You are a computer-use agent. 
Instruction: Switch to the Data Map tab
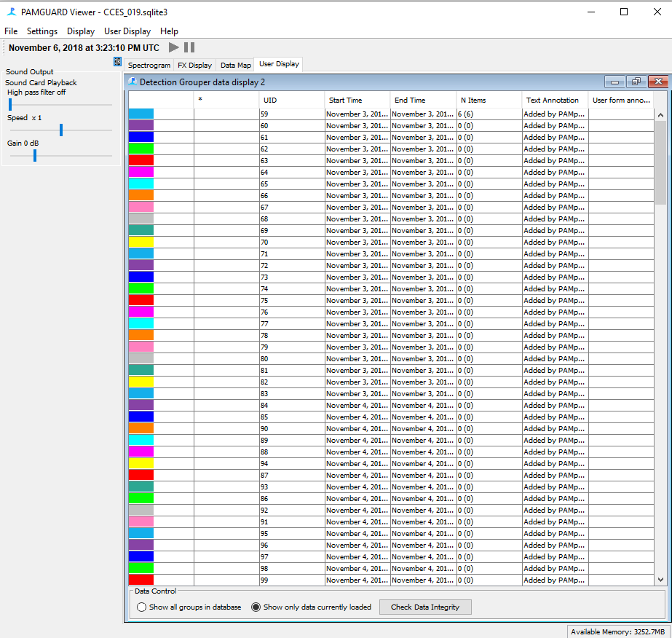[x=236, y=65]
